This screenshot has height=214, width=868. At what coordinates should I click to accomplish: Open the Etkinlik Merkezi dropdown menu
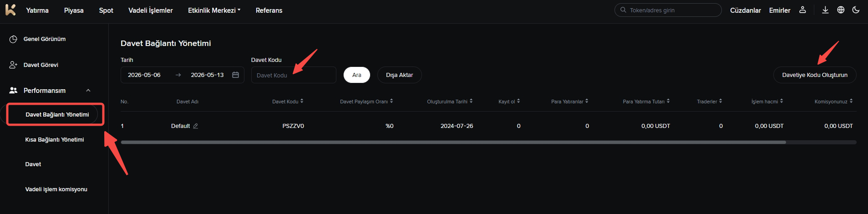(214, 10)
